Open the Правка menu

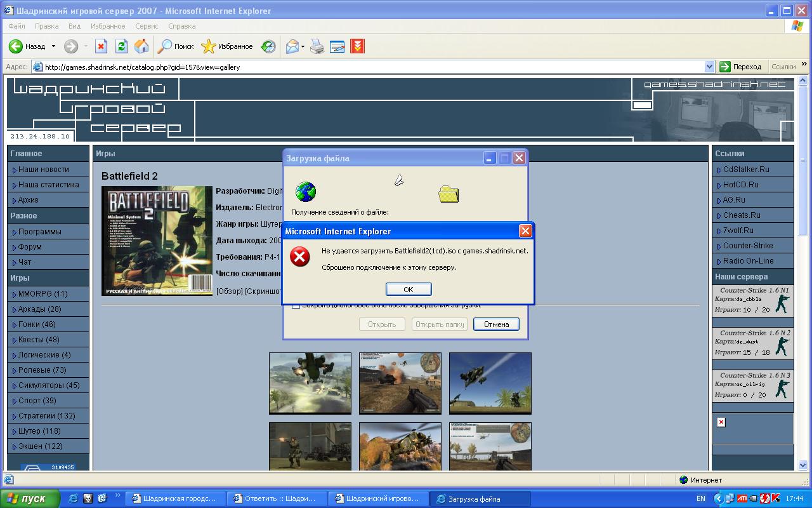tap(47, 26)
